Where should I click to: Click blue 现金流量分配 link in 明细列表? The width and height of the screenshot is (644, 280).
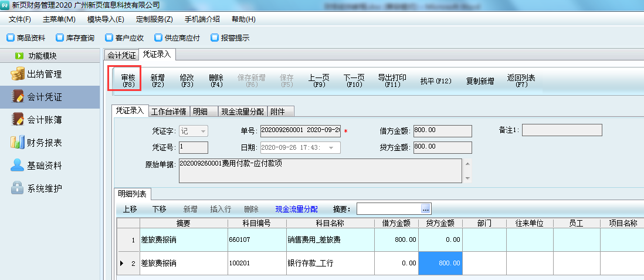point(296,209)
